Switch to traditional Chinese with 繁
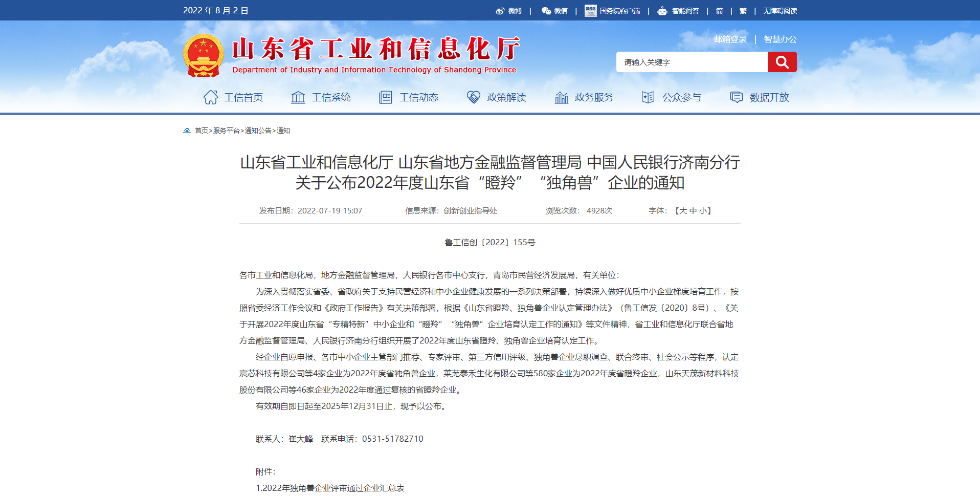 click(742, 10)
